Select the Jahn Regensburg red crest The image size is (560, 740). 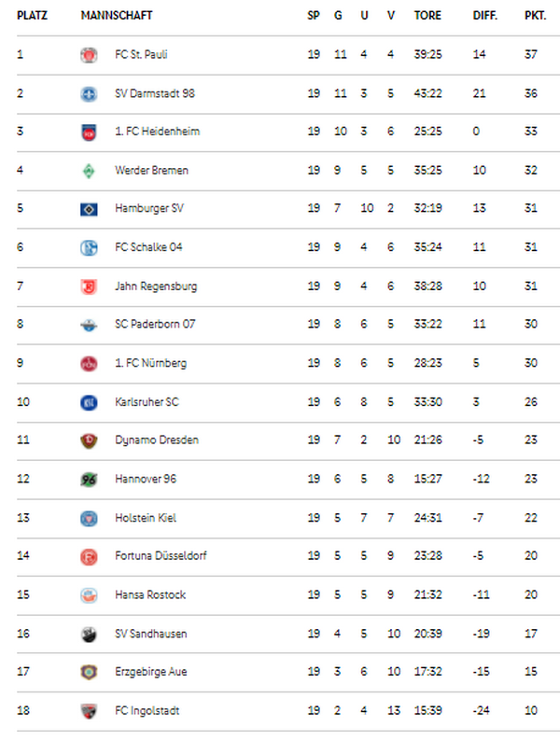[x=89, y=286]
